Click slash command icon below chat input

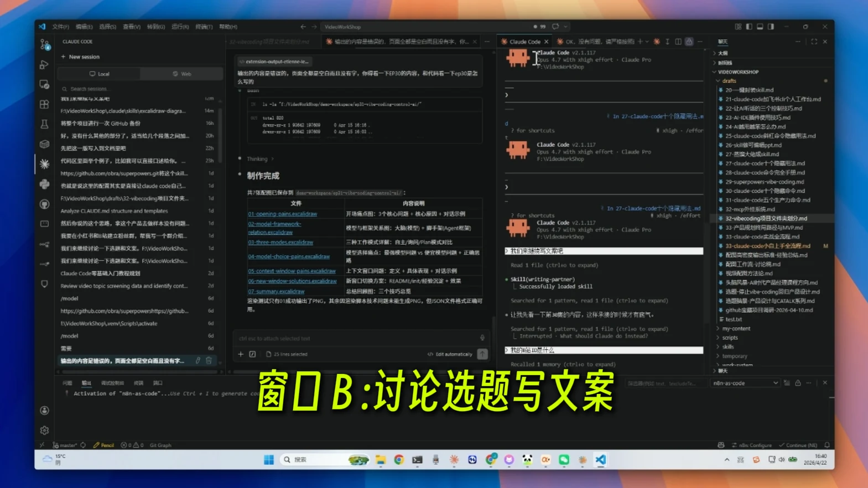tap(252, 354)
